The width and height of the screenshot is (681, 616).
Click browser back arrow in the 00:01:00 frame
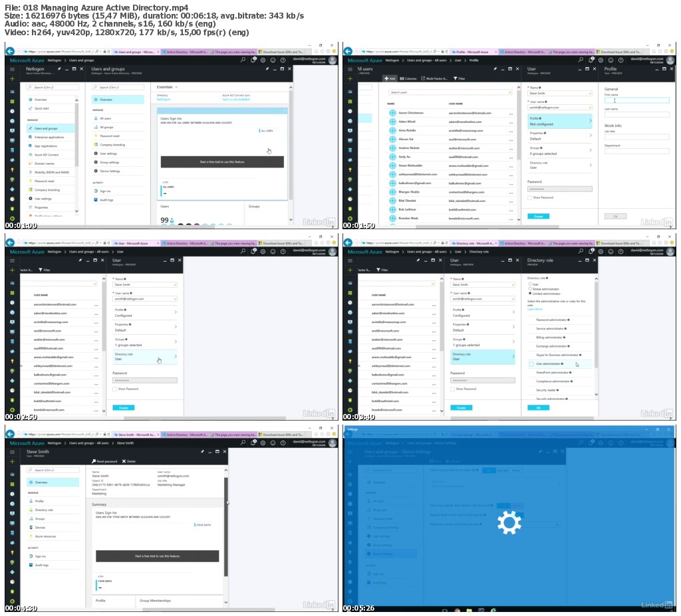click(9, 51)
